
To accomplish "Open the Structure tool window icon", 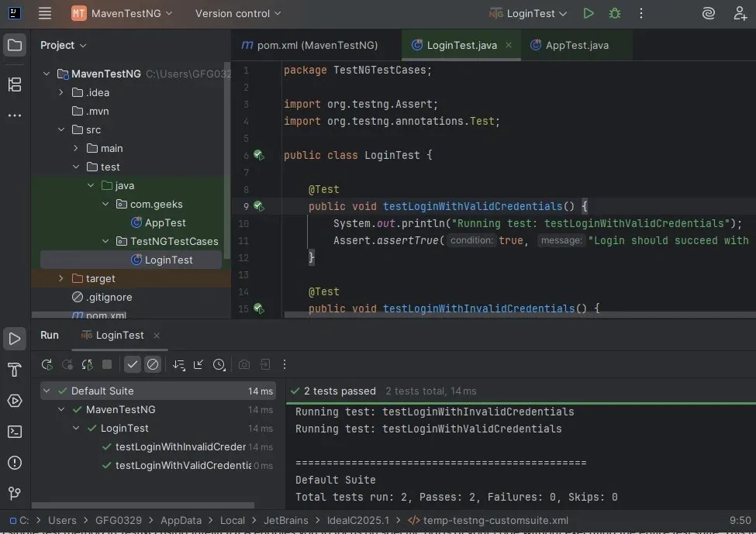I will tap(14, 84).
